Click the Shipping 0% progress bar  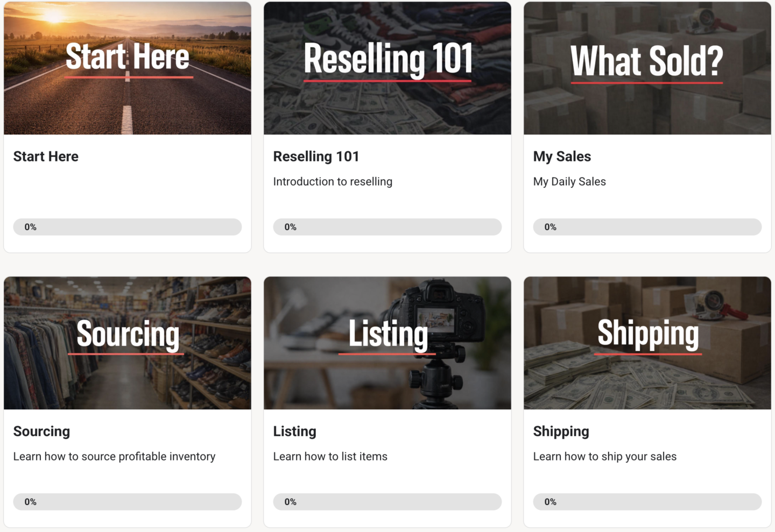[647, 502]
